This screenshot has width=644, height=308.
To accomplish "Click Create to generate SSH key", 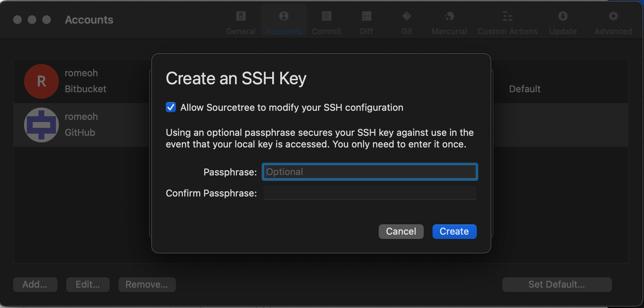I will pyautogui.click(x=454, y=231).
